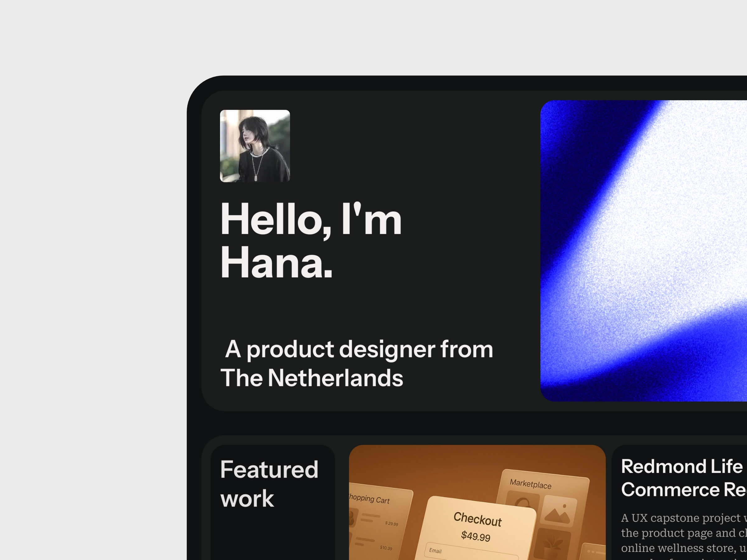Click the "Featured work" card
Viewport: 747px width, 560px height.
point(273,502)
